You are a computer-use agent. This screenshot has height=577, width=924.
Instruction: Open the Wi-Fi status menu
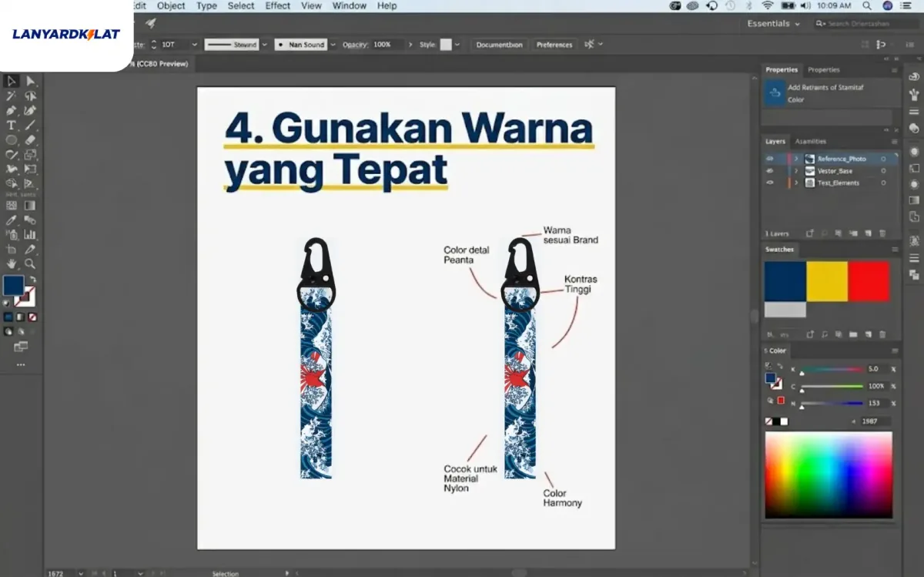[767, 5]
